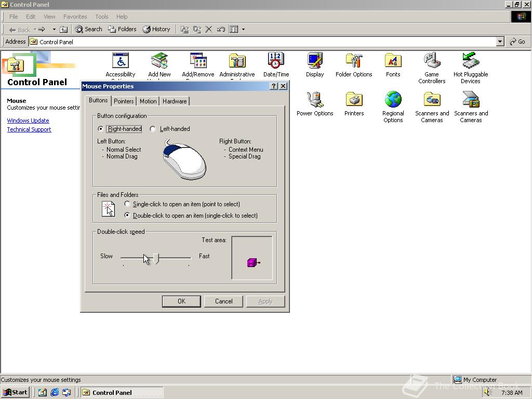Switch to the Hardware tab
Image resolution: width=532 pixels, height=399 pixels.
[175, 101]
